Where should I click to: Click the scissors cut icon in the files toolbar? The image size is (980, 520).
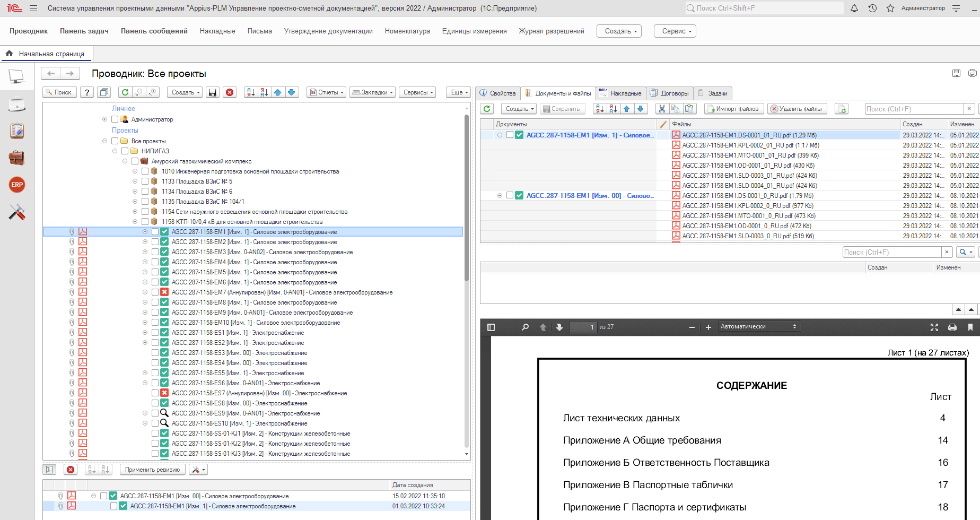[661, 109]
